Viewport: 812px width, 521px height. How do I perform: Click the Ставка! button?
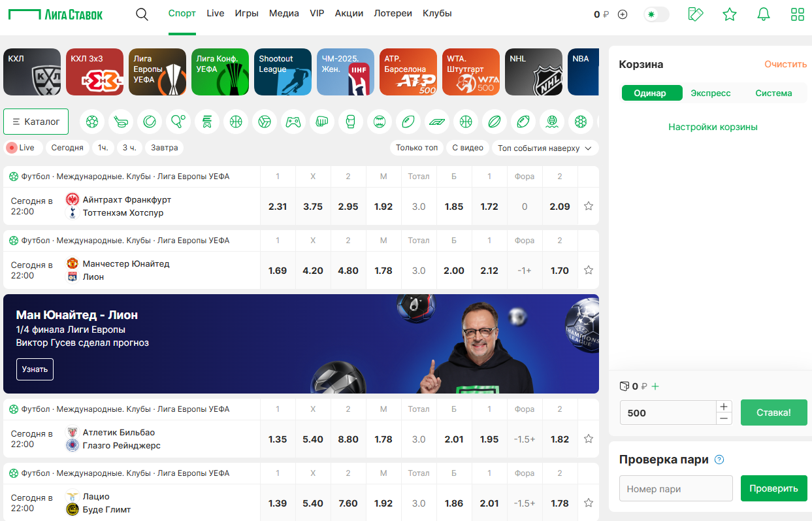(x=774, y=412)
